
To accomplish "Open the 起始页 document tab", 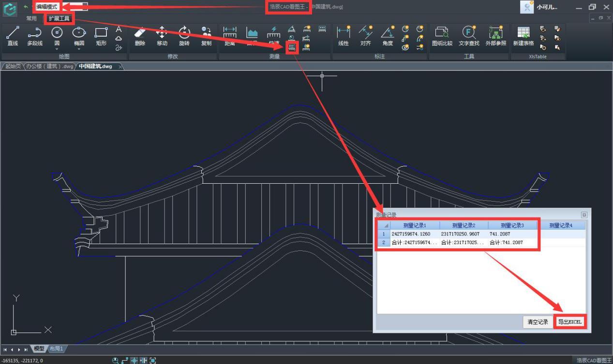I will (13, 66).
